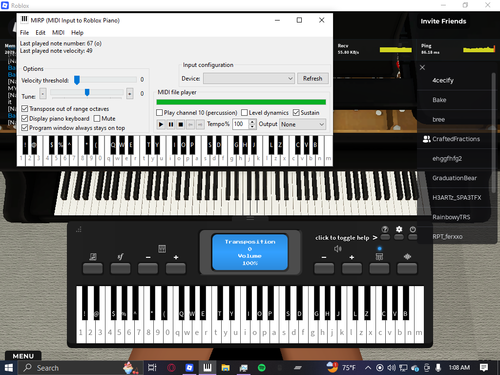The image size is (500, 375).
Task: Click the diamond-icon button on piano panel
Action: point(407,268)
